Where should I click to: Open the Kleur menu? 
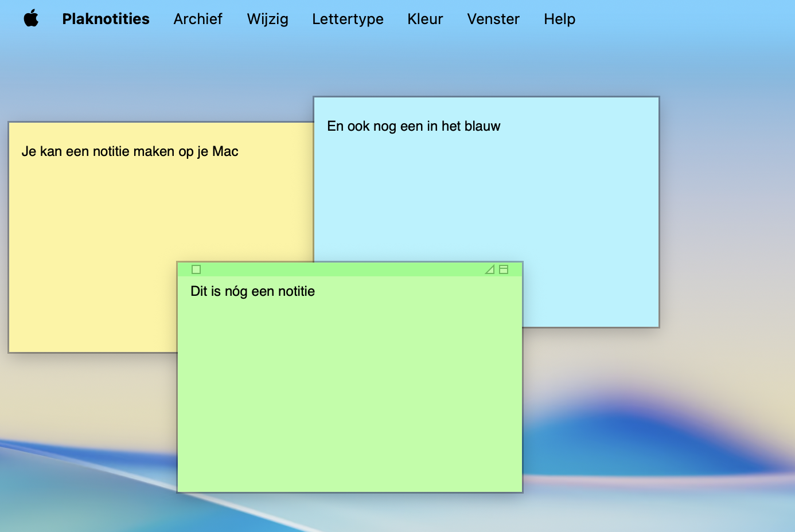(x=425, y=18)
